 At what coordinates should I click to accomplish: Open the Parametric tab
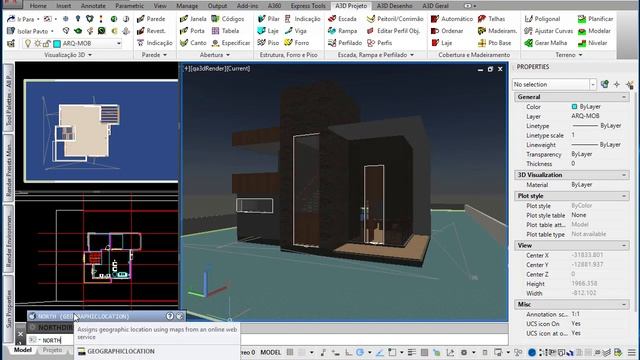point(129,6)
